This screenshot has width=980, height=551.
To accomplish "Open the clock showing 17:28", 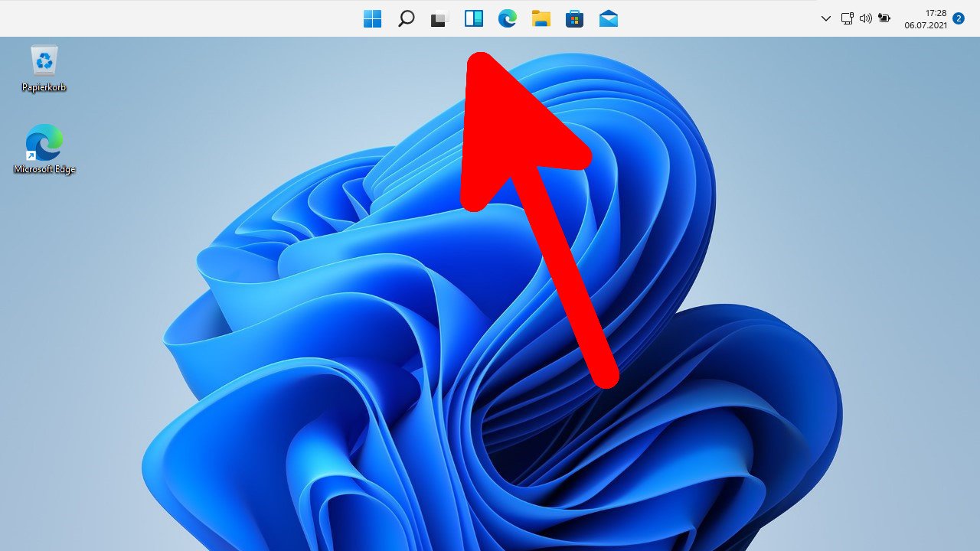I will [x=936, y=13].
